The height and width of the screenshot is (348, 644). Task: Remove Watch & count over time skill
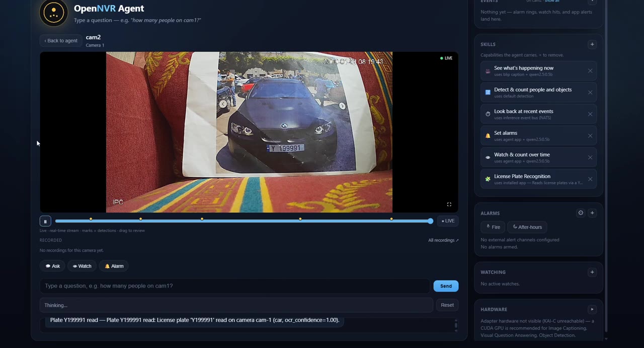pyautogui.click(x=590, y=157)
